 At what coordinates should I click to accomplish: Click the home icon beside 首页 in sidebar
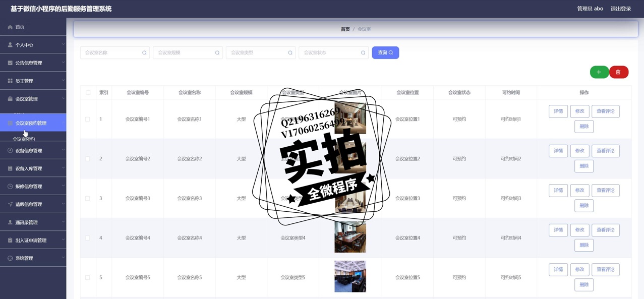10,27
